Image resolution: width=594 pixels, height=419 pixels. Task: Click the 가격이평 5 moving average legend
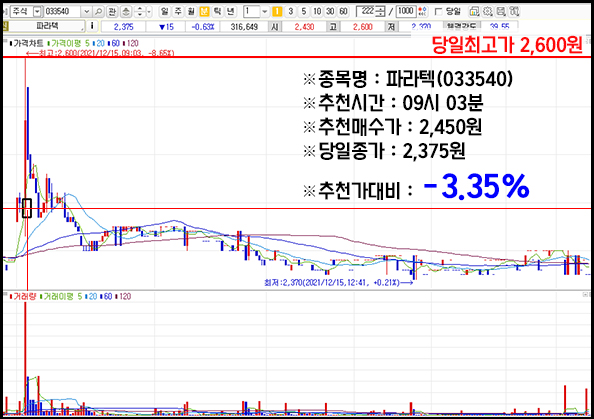click(x=68, y=43)
